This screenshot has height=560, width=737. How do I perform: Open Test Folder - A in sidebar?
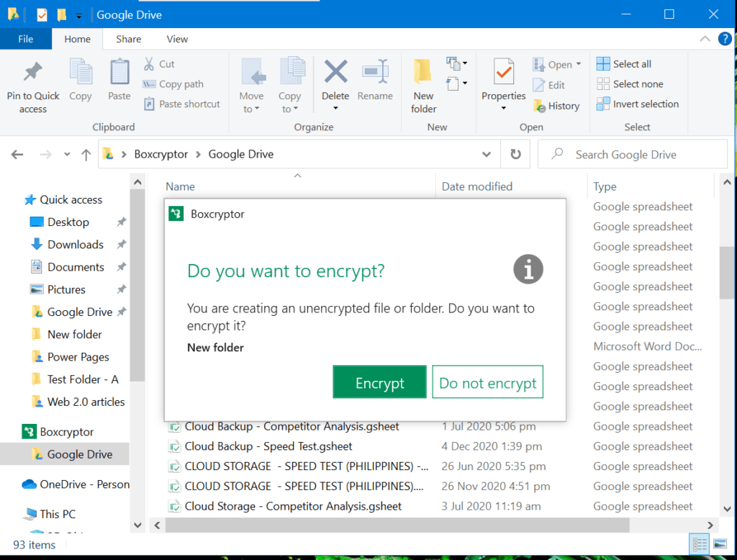(83, 379)
